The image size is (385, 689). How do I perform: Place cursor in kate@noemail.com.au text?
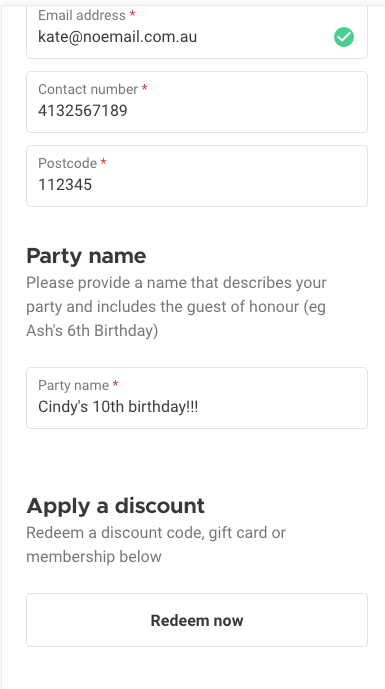coord(117,37)
